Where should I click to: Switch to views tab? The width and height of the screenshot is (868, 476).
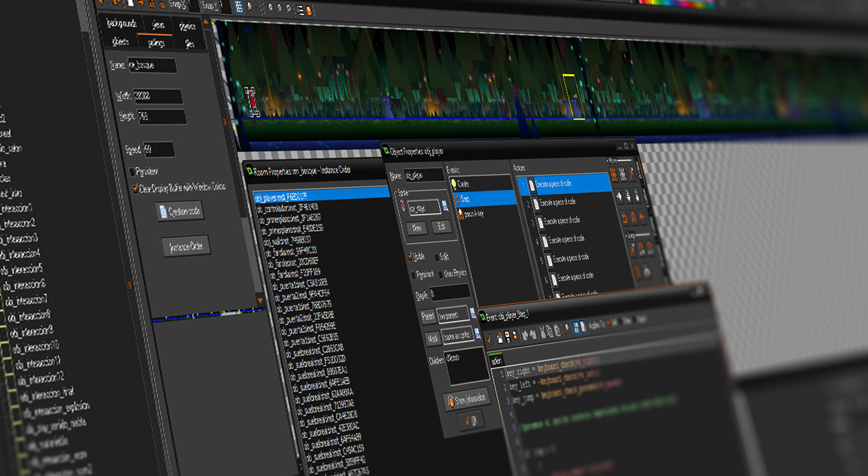pos(158,25)
